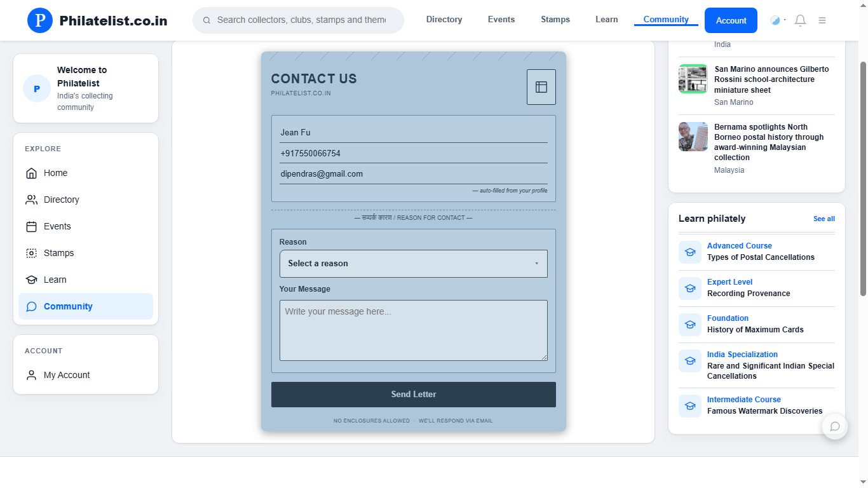Click the CONTACT US heading

314,79
